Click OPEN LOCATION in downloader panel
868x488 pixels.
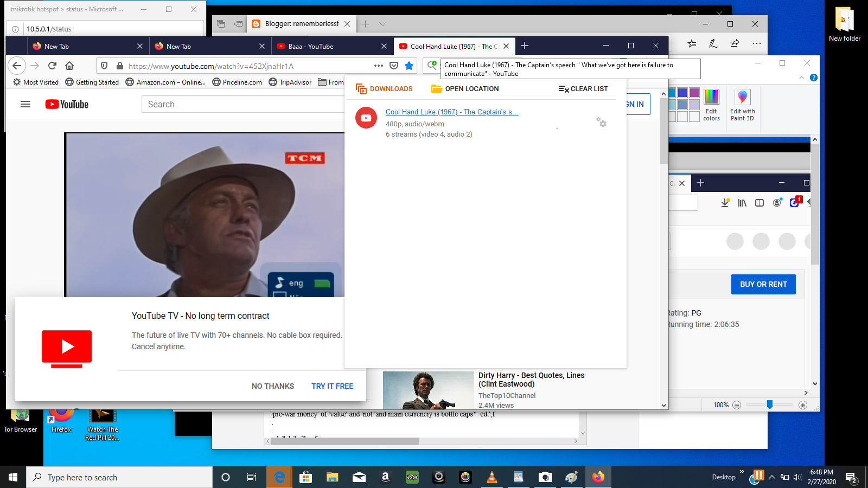point(465,89)
